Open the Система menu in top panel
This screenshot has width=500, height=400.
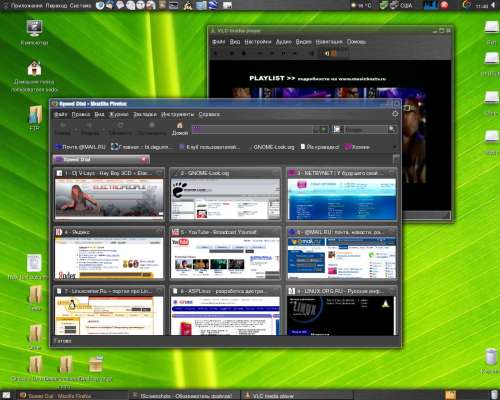click(80, 6)
